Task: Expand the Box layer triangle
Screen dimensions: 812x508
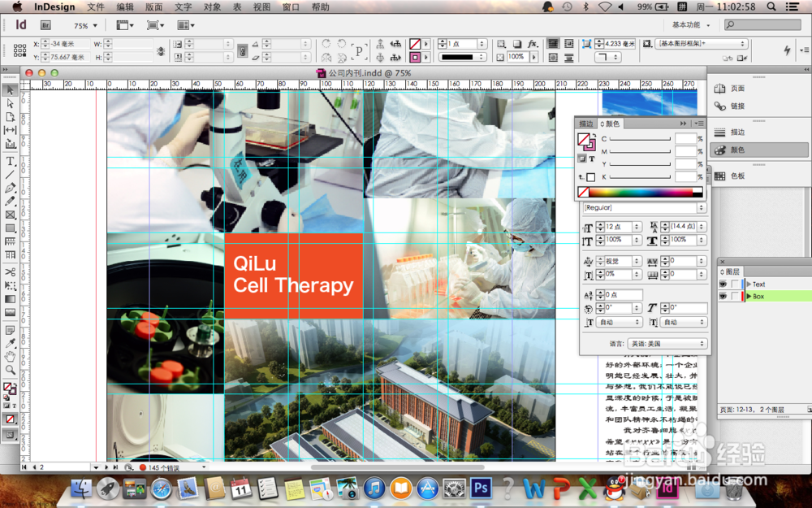Action: point(749,297)
